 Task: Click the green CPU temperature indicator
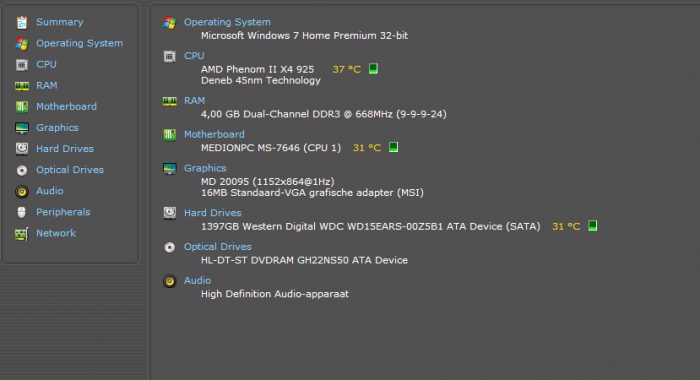(373, 68)
